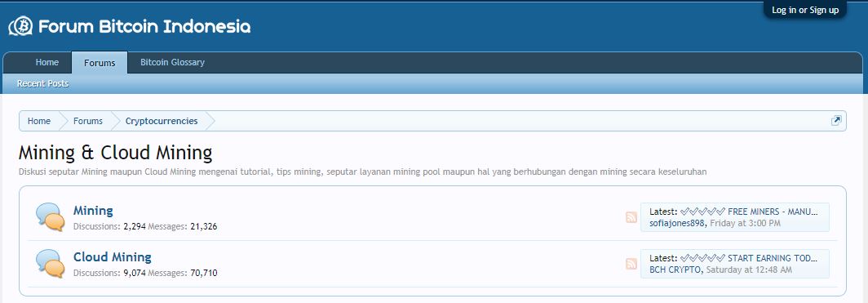868x303 pixels.
Task: Click Friday at 3:00 PM timestamp
Action: (745, 223)
